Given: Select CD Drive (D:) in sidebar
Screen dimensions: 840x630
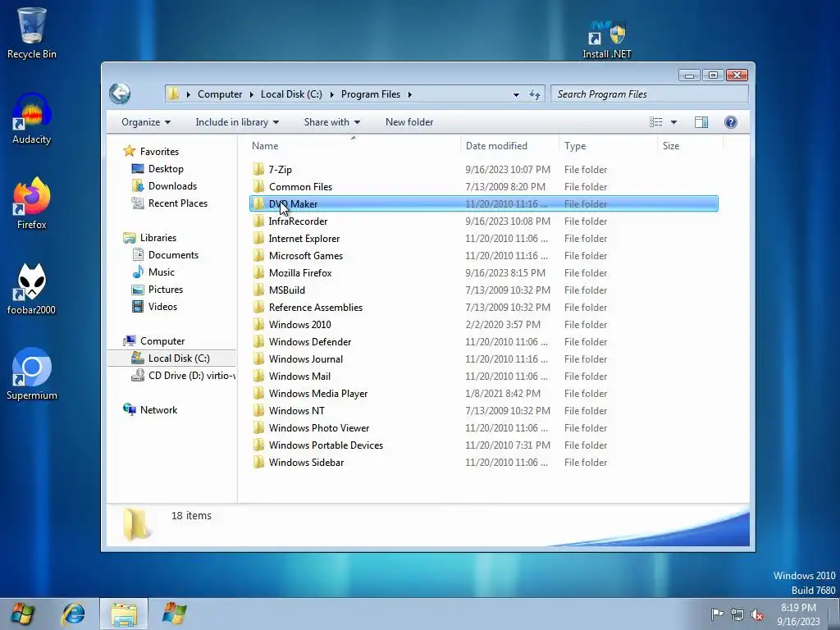Looking at the screenshot, I should pyautogui.click(x=183, y=376).
